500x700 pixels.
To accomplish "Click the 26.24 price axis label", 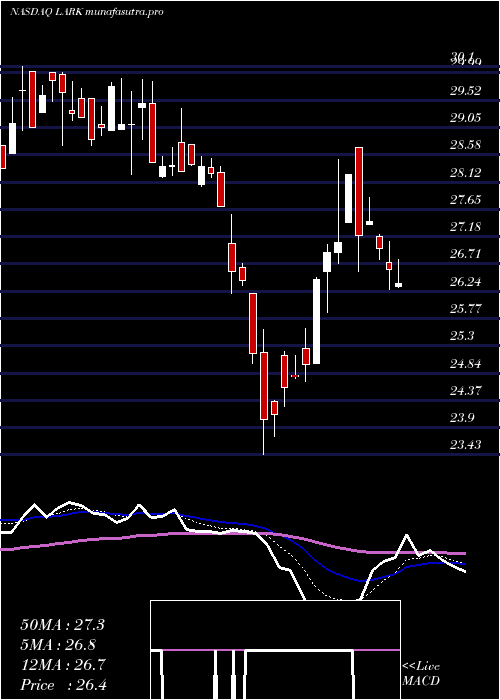I will [465, 282].
